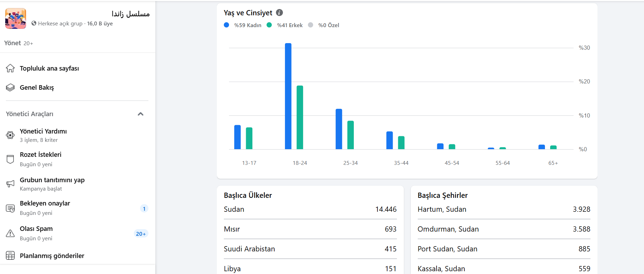This screenshot has height=274, width=644.
Task: Click the gray Özel legend swatch
Action: tap(311, 25)
